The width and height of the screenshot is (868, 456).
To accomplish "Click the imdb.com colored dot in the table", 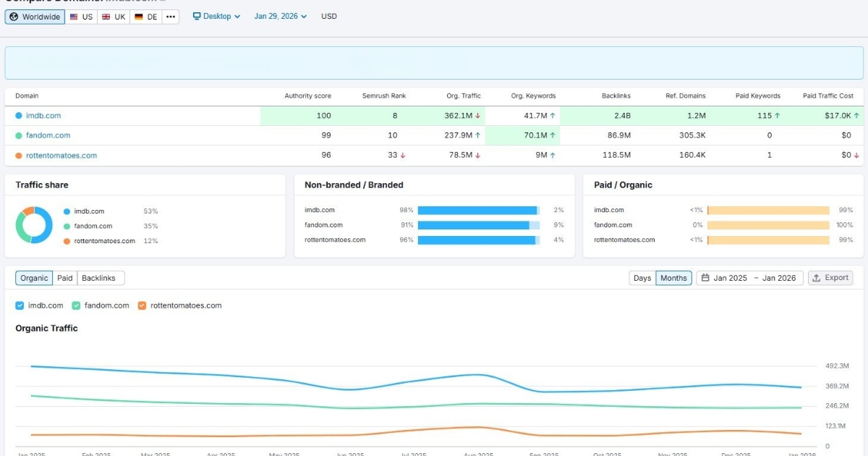I will 20,115.
